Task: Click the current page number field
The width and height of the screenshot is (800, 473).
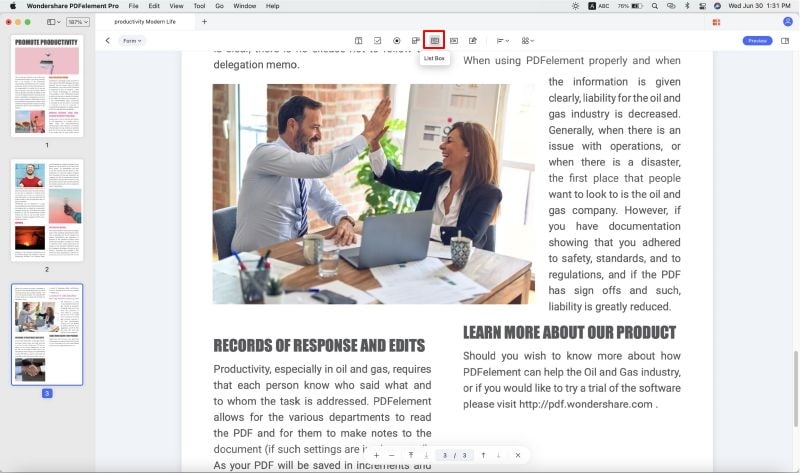Action: coord(445,455)
